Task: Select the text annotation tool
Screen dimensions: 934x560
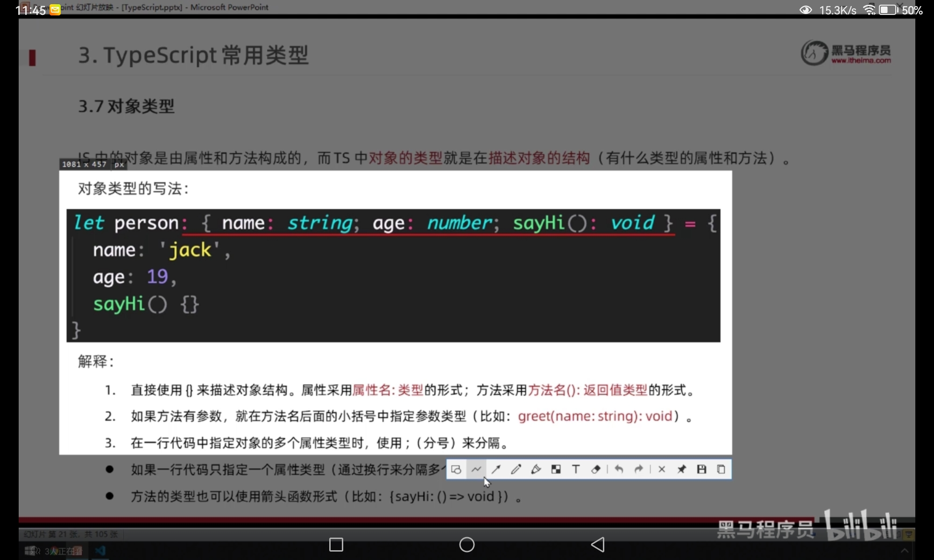Action: point(576,469)
